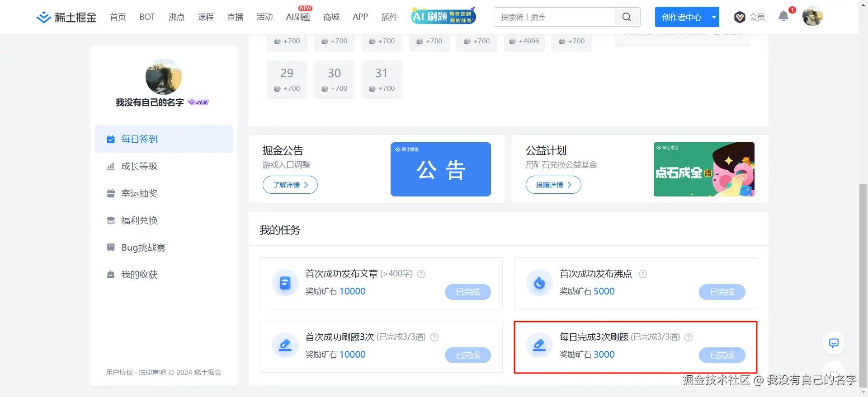This screenshot has width=868, height=397.
Task: Click the 每日签到 calendar icon
Action: (x=111, y=139)
